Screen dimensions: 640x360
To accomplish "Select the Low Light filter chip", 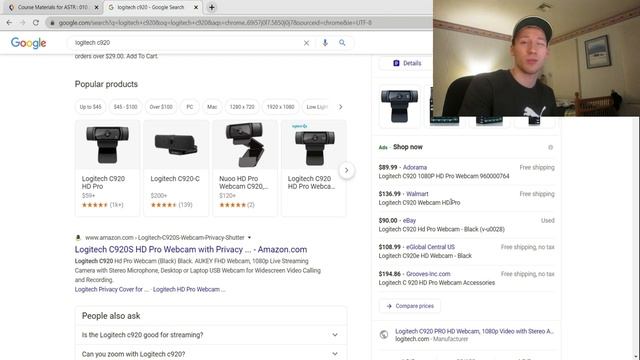I will click(x=317, y=107).
